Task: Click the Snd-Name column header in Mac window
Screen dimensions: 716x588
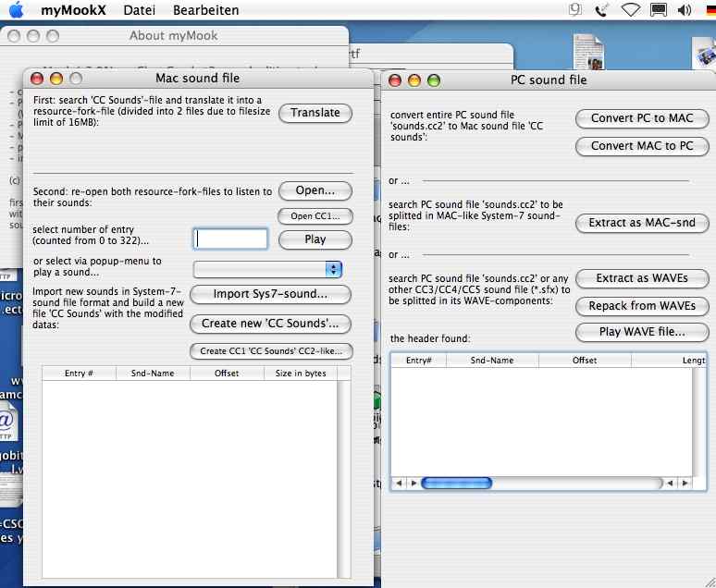Action: coord(153,373)
